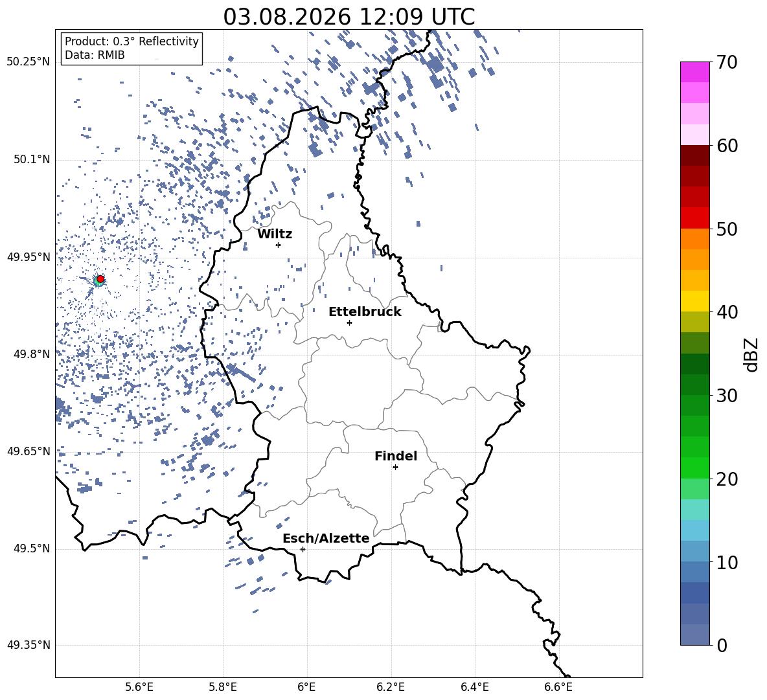Click the yellow 40 dBZ colorbar segment
The height and width of the screenshot is (700, 767).
click(x=694, y=301)
